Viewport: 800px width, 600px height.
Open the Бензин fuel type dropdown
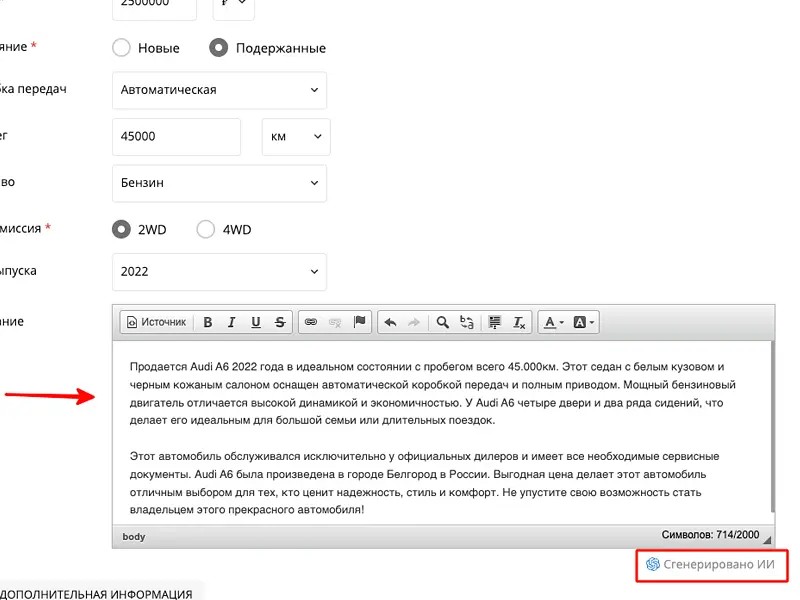coord(219,183)
